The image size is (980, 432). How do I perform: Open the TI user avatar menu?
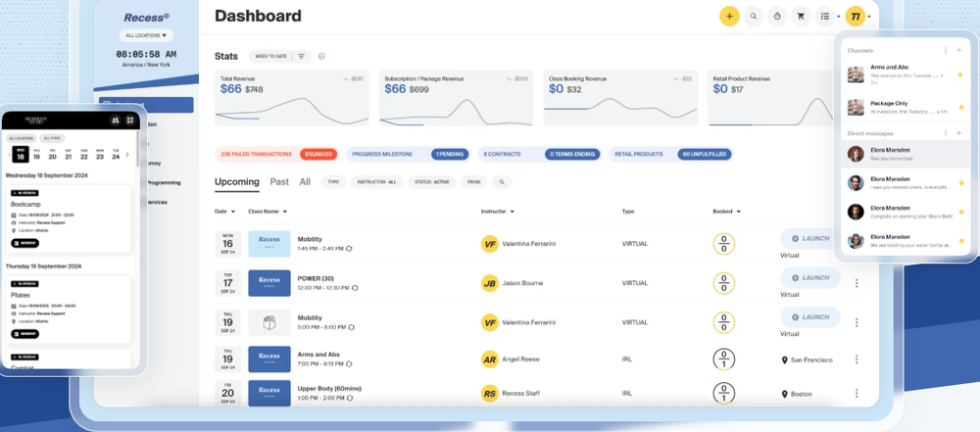pos(855,17)
